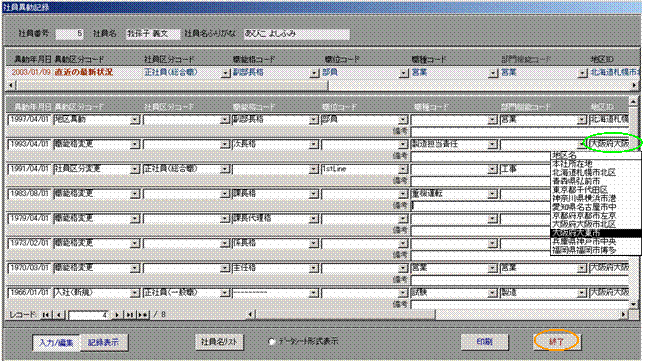
Task: Click the top horizontal scrollbar thumb
Action: pyautogui.click(x=172, y=85)
